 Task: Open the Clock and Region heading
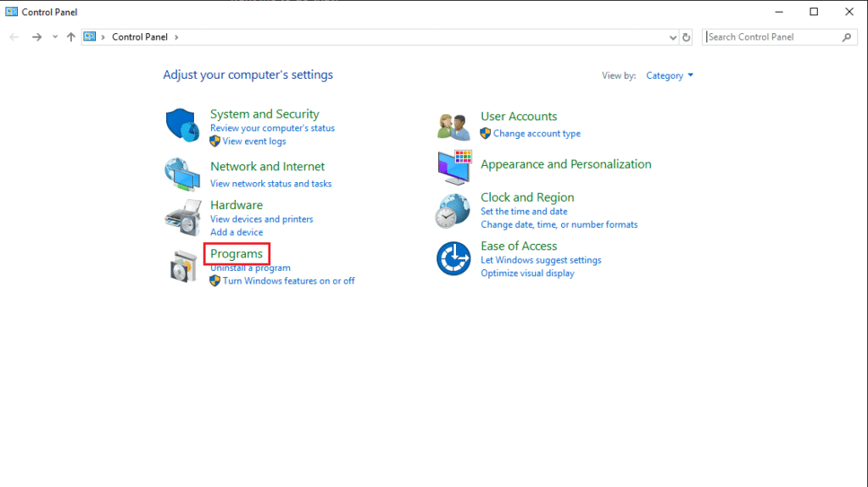point(527,197)
